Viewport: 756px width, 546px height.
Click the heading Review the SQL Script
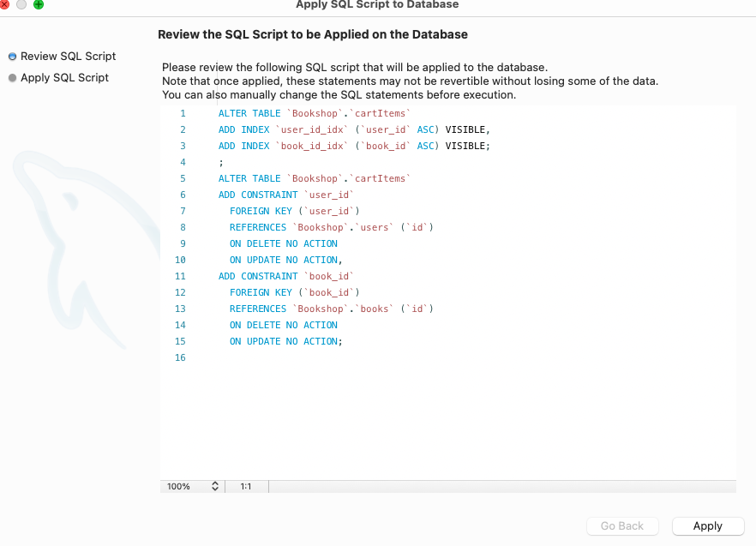[x=313, y=35]
